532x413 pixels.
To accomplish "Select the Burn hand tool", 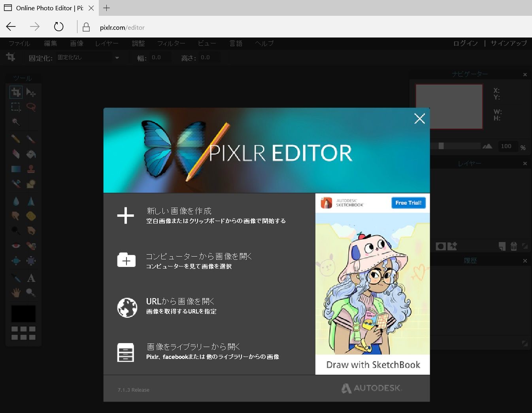I will point(31,231).
